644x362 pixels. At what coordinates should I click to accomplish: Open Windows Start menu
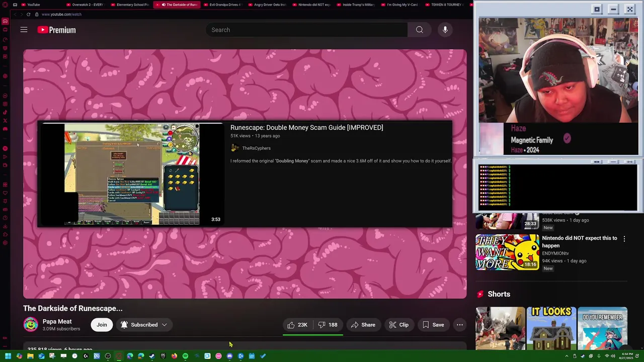[8, 356]
